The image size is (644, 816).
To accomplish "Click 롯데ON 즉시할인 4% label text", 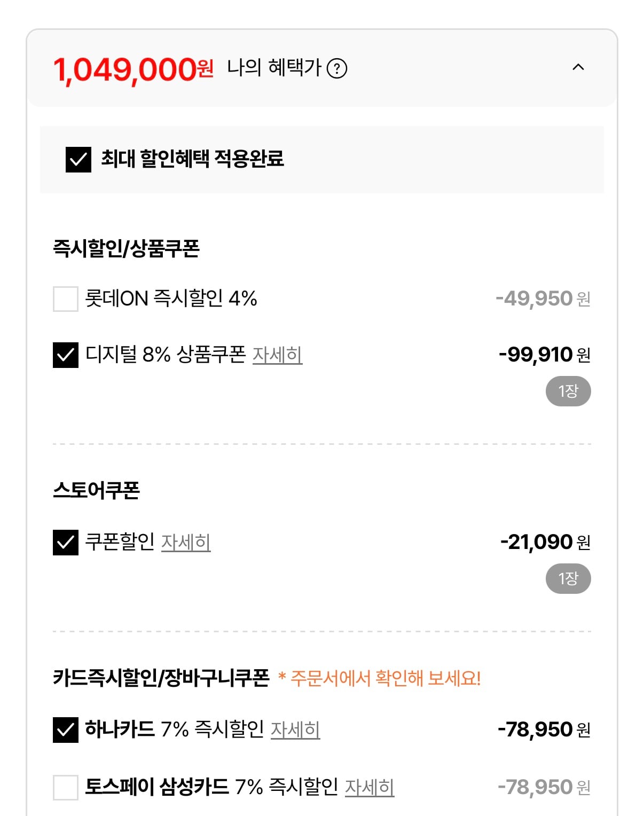I will [171, 299].
